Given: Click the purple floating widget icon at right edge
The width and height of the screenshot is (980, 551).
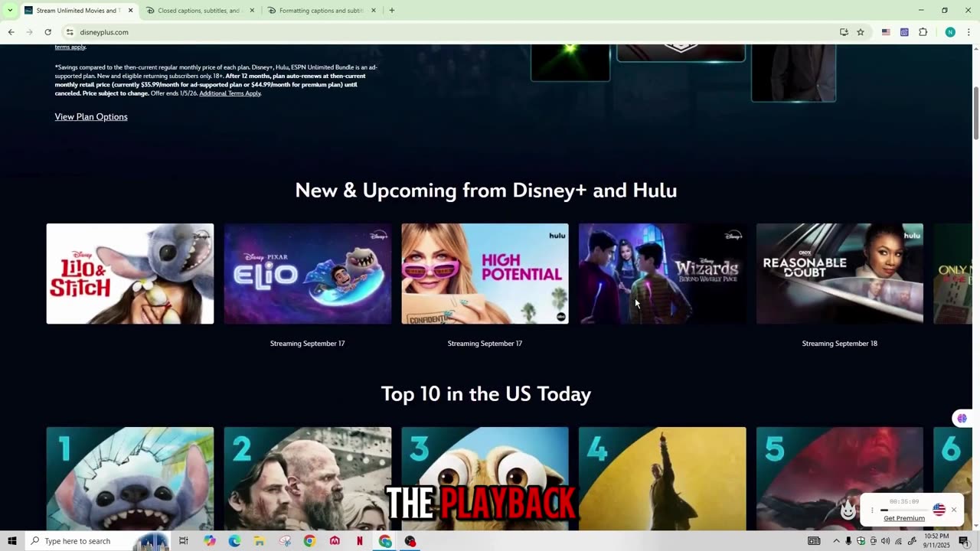Looking at the screenshot, I should point(962,418).
